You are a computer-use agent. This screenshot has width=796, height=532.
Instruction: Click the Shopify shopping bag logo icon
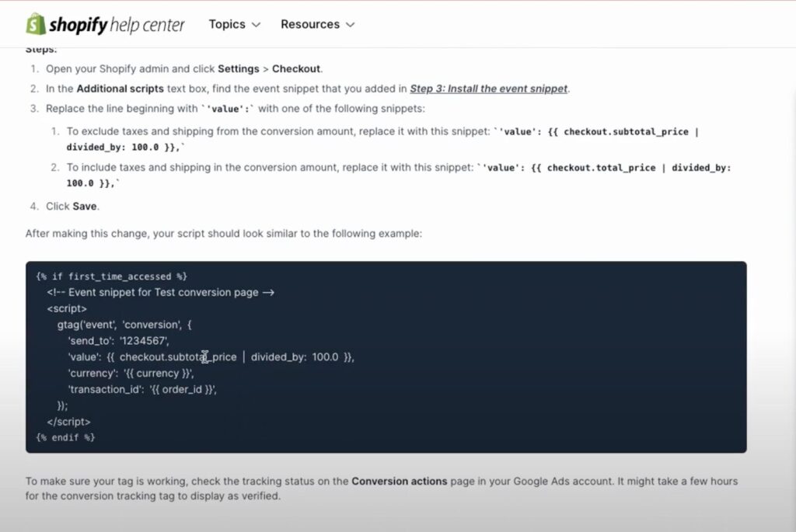click(36, 24)
